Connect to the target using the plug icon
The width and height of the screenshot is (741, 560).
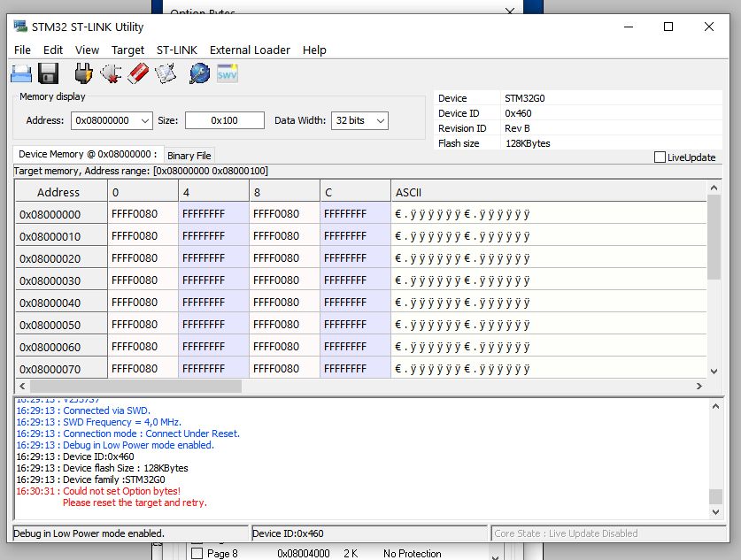coord(83,73)
